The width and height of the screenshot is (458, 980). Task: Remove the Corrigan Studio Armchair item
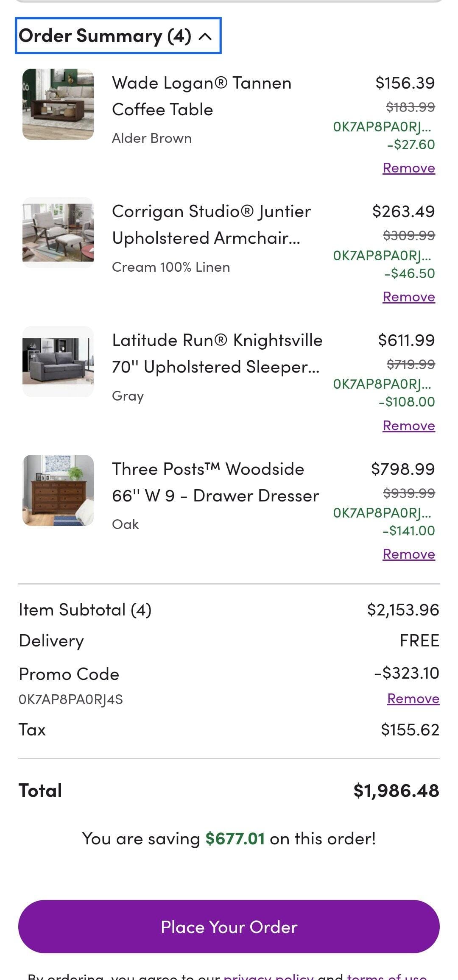pos(408,297)
